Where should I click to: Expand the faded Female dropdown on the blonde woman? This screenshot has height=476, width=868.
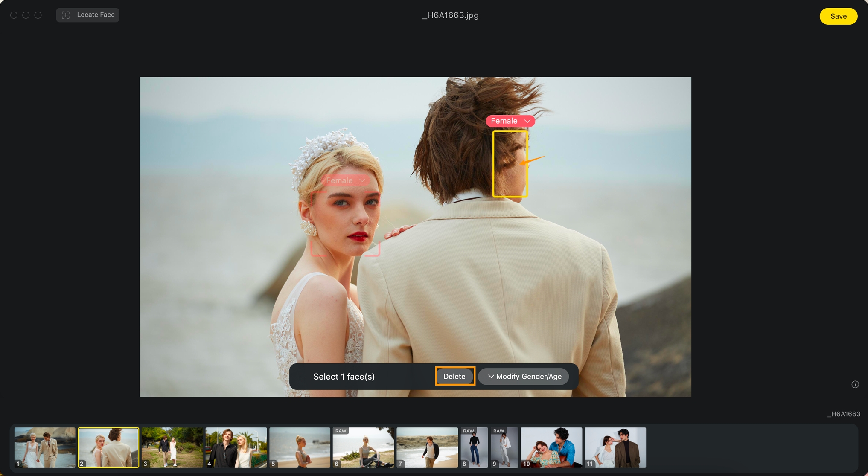coord(362,181)
